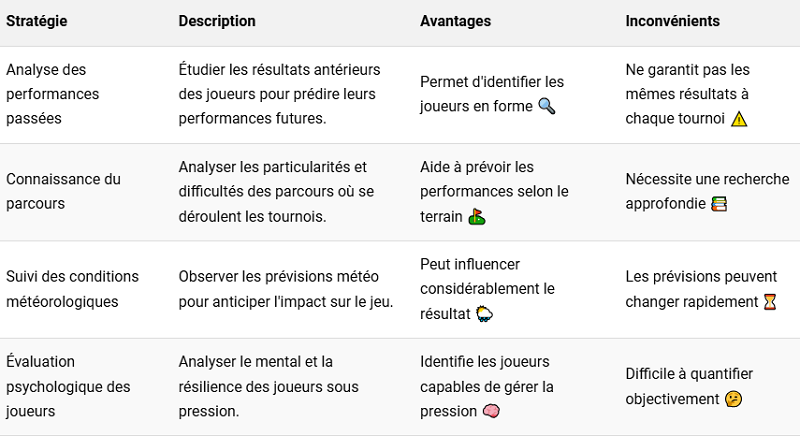Screen dimensions: 800x436
Task: Click the yellow warning triangle emoji
Action: coord(739,119)
